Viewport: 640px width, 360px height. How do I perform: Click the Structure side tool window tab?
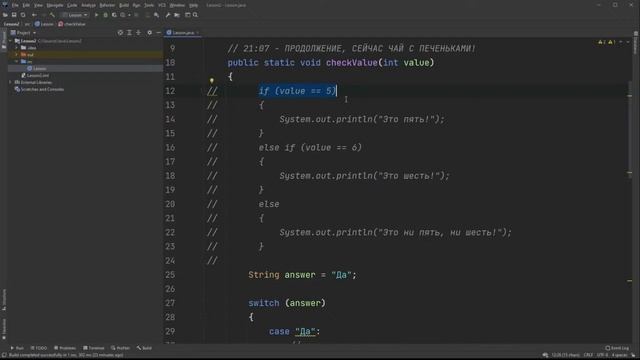[x=4, y=300]
